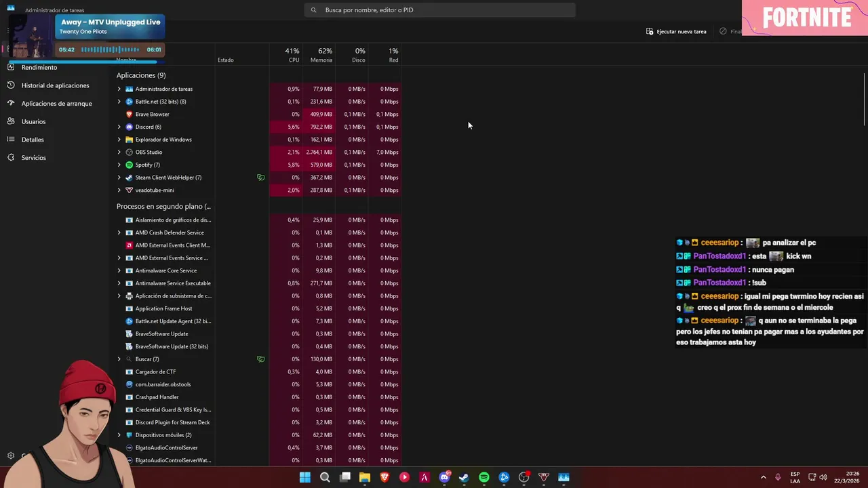Sort processes by Red column
The width and height of the screenshot is (868, 488).
coord(385,55)
